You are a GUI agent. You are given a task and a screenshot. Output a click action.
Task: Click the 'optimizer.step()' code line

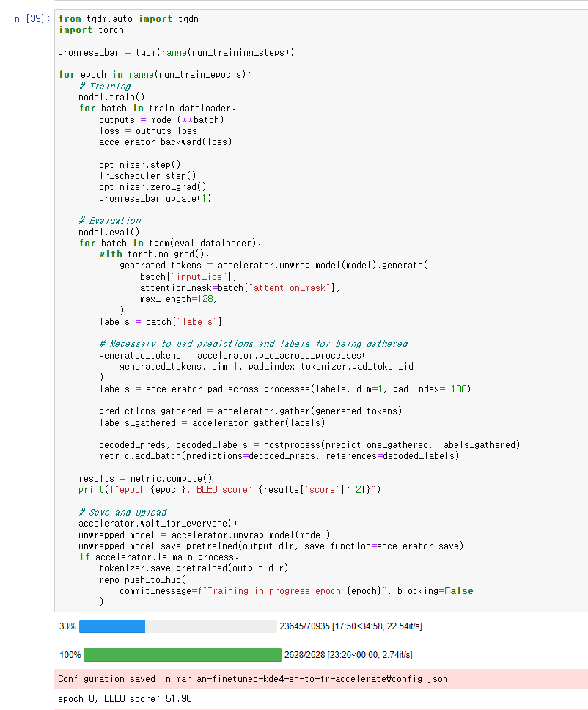[140, 164]
